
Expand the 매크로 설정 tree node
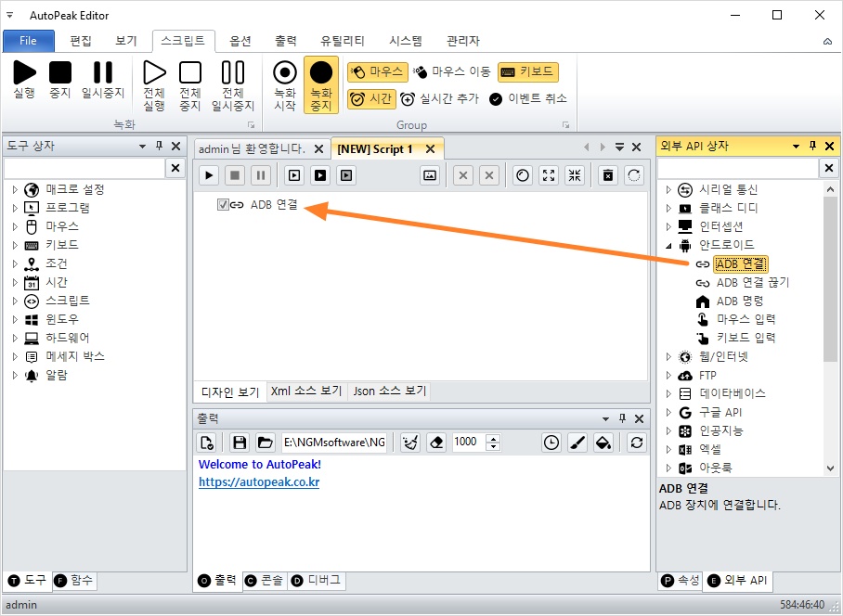pos(15,189)
